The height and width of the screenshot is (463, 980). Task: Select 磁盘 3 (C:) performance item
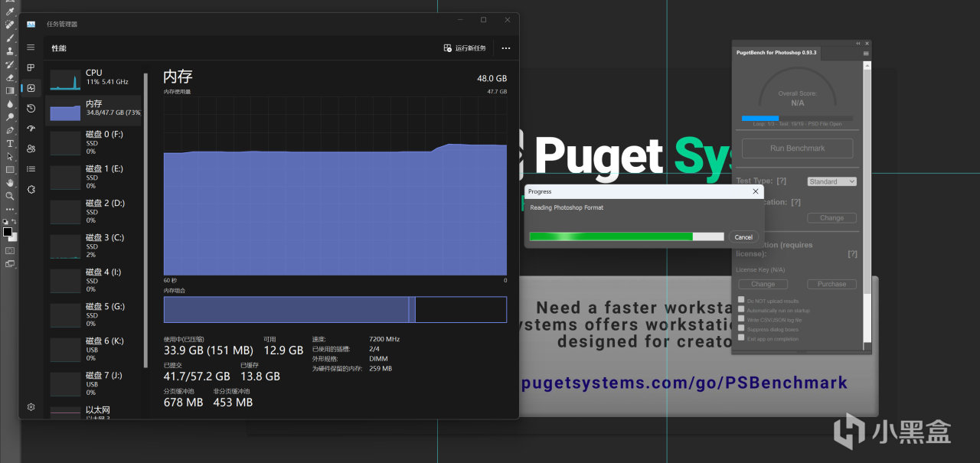95,246
